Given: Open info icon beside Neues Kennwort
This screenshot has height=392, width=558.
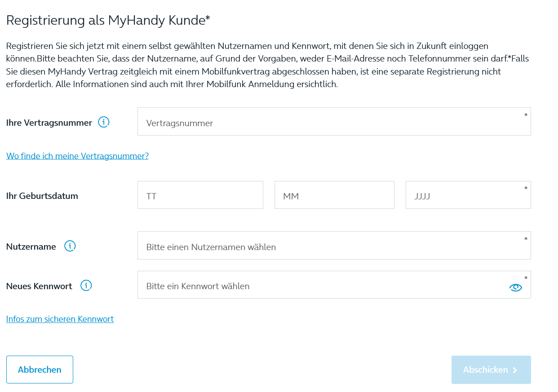Looking at the screenshot, I should point(86,286).
